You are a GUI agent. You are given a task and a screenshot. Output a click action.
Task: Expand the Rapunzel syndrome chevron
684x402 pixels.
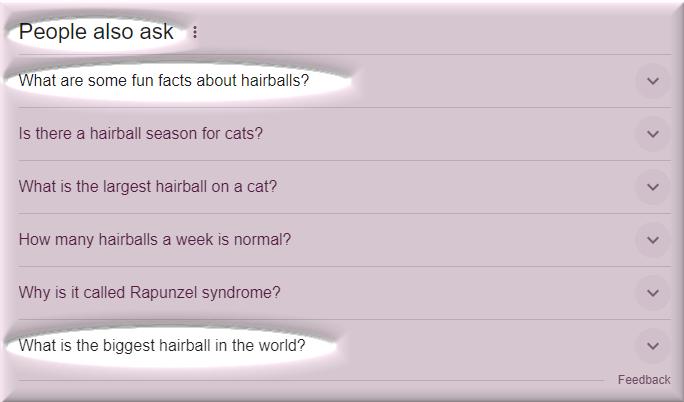[652, 293]
